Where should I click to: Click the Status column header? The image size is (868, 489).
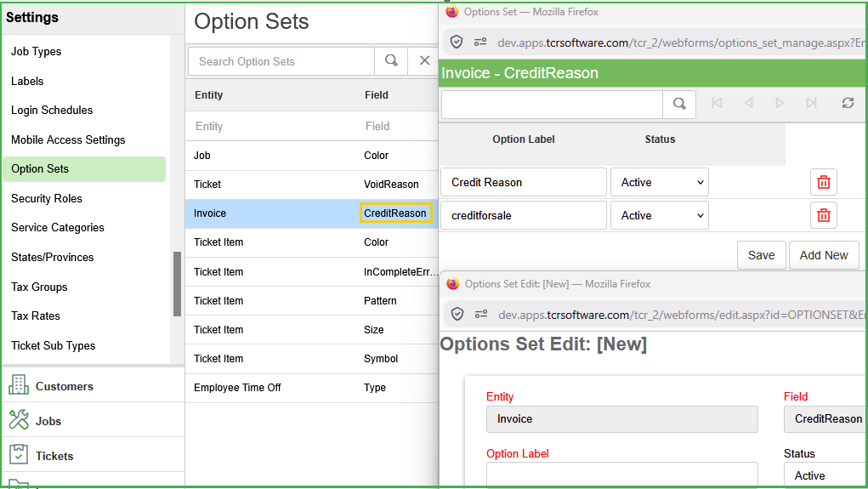pos(660,139)
